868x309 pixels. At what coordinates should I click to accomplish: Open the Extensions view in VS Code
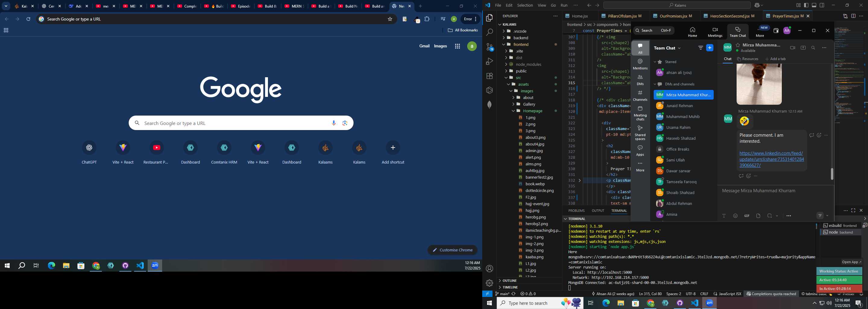[489, 76]
